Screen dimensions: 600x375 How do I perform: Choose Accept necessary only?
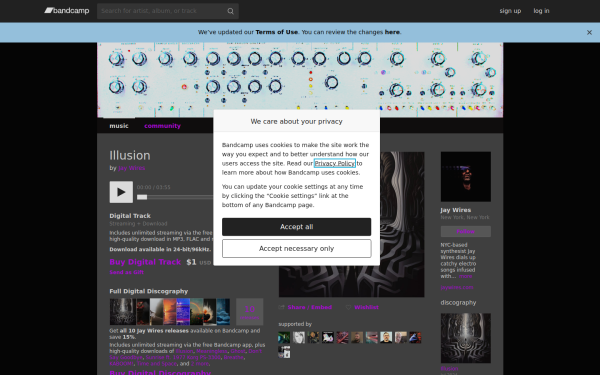point(296,248)
